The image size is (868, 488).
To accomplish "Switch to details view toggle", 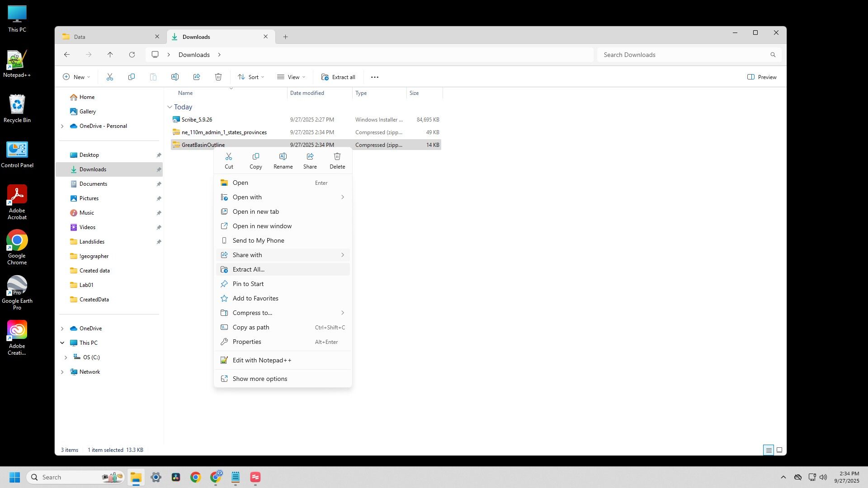I will (x=768, y=450).
